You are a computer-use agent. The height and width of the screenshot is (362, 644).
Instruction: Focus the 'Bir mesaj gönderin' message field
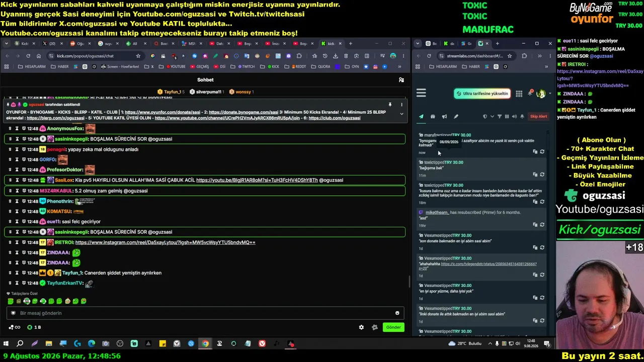(205, 313)
